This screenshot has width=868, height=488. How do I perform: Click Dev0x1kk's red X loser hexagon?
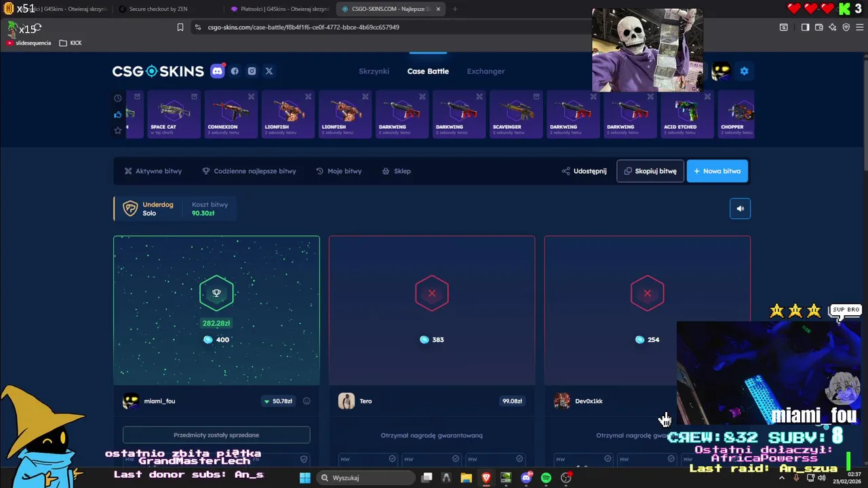coord(648,293)
